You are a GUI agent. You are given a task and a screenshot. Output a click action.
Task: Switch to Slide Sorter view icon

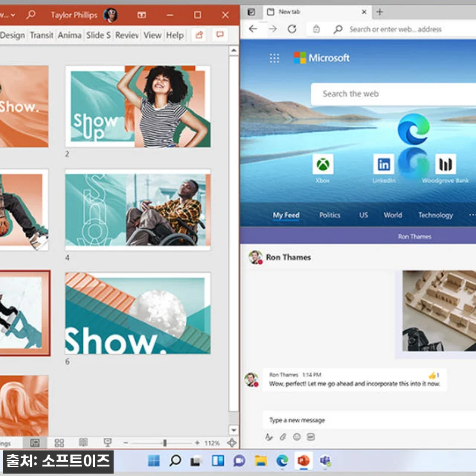(59, 443)
